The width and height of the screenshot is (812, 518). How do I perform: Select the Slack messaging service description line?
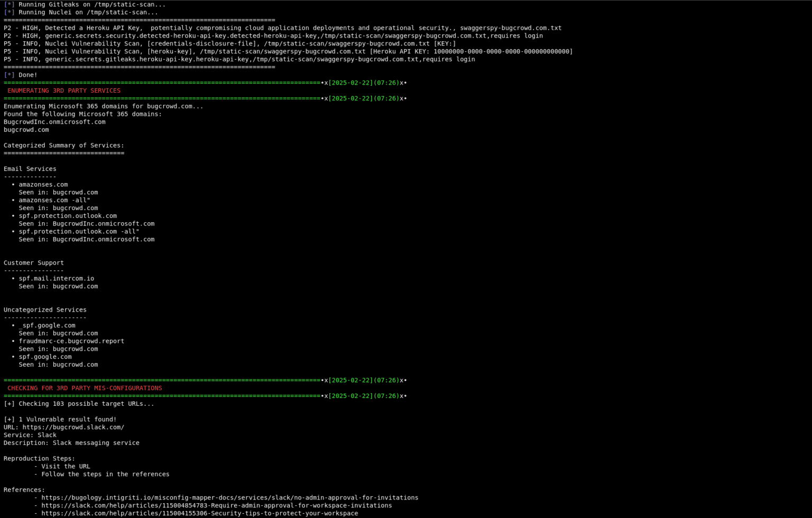point(71,443)
